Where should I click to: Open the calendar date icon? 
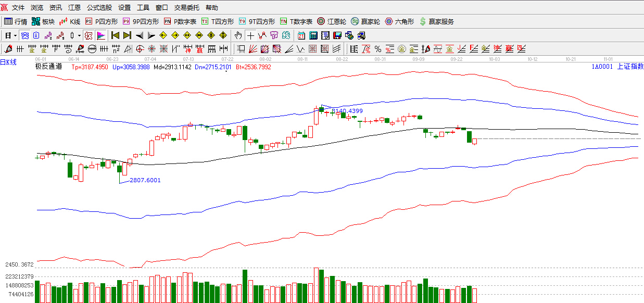pos(301,35)
